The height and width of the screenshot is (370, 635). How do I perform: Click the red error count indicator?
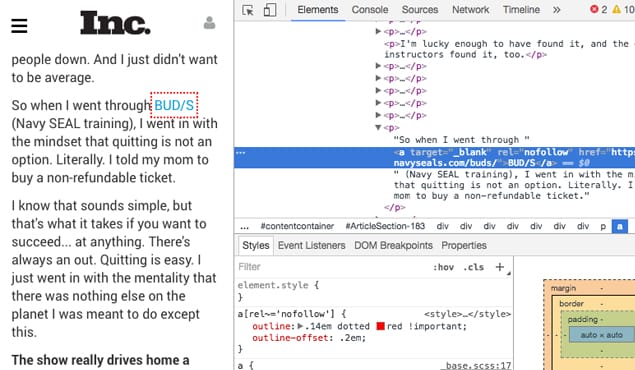(599, 9)
